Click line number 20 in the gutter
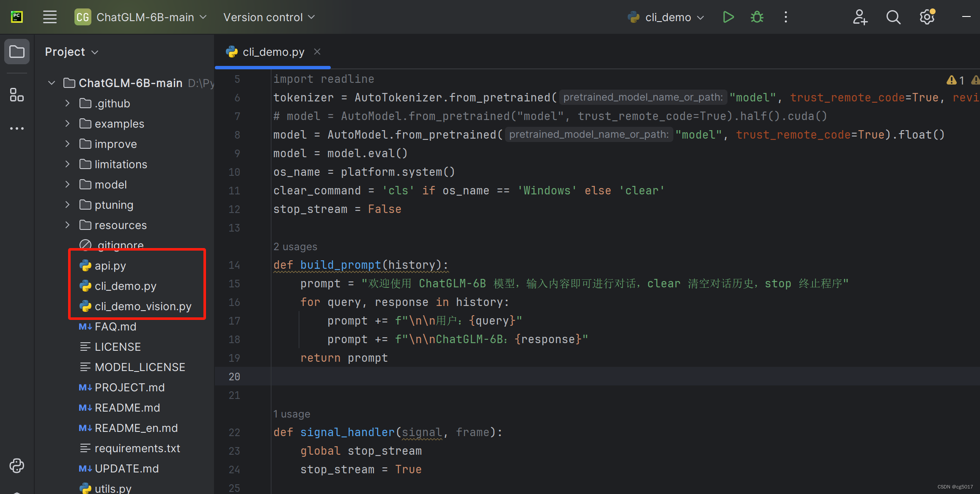980x494 pixels. tap(234, 377)
